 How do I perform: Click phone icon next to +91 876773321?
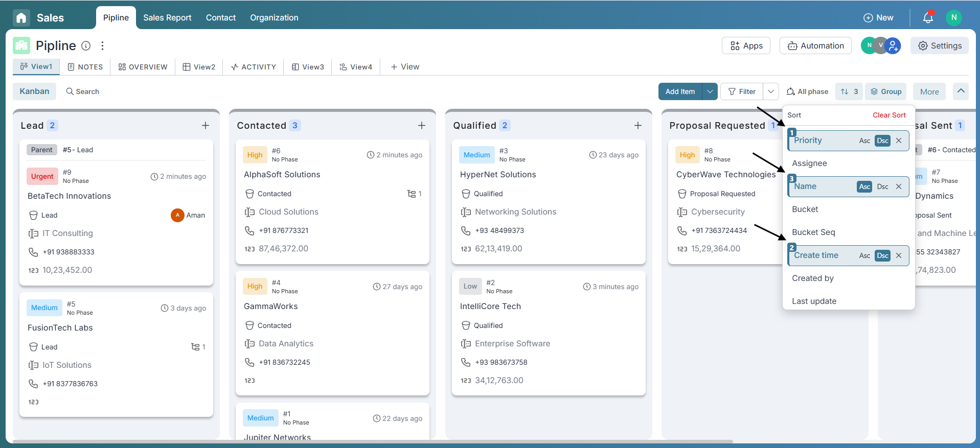249,230
